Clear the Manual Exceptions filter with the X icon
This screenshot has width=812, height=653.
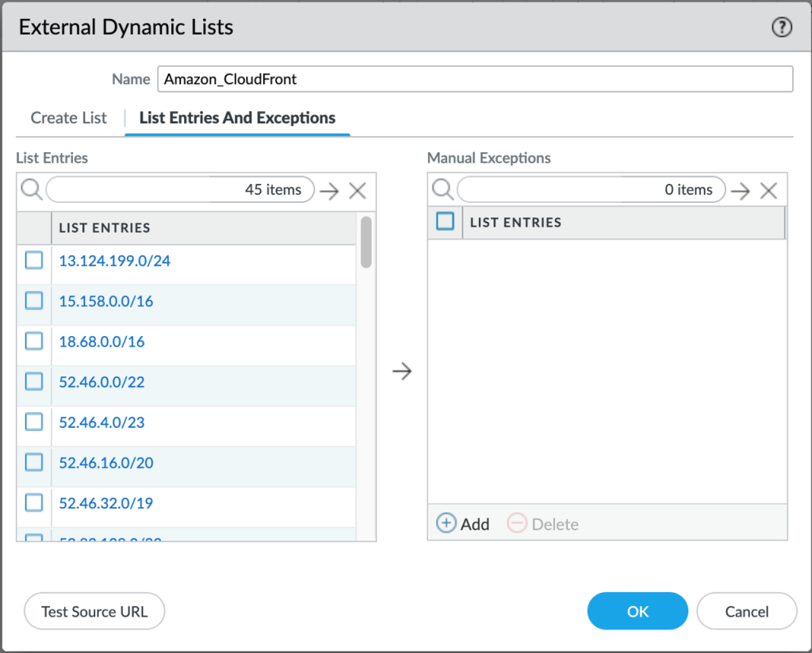767,189
